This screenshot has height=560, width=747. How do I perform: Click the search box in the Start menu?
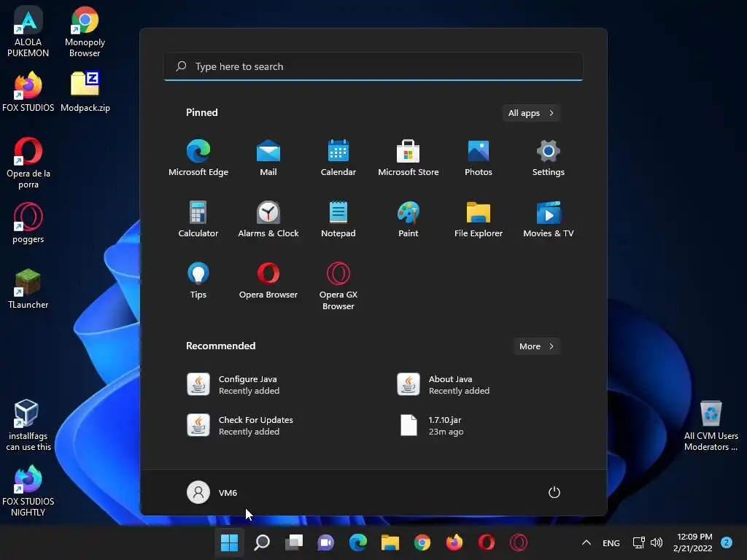[x=373, y=66]
